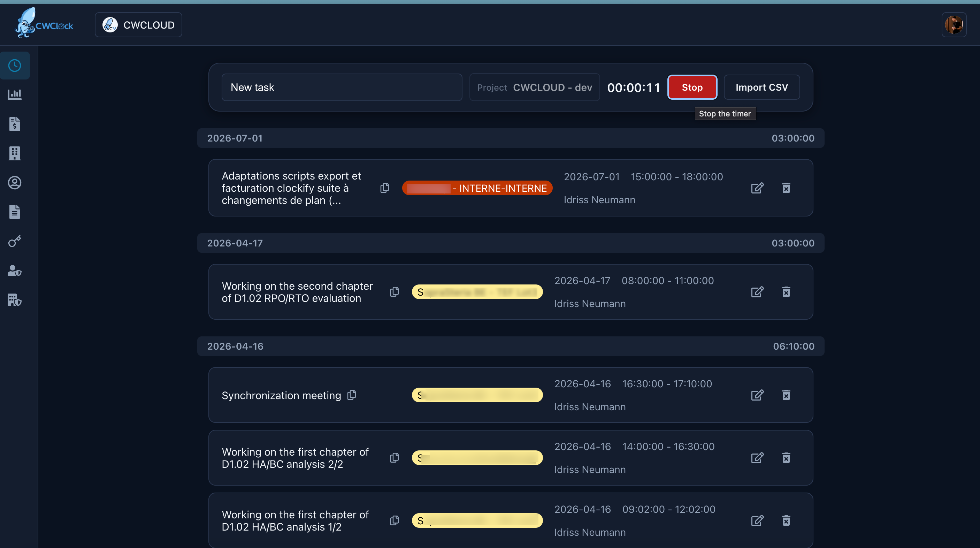Image resolution: width=980 pixels, height=548 pixels.
Task: Delete the Synchronization meeting time entry
Action: 786,395
